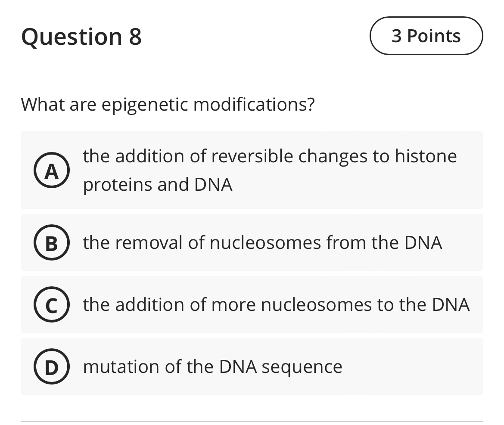Click the circled C icon

(52, 304)
